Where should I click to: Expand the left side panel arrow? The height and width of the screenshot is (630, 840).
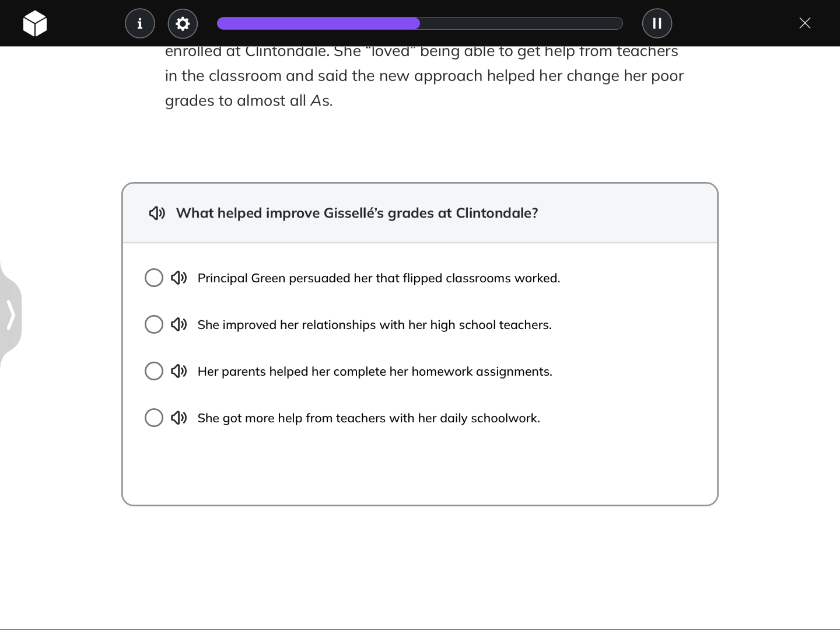pos(10,315)
